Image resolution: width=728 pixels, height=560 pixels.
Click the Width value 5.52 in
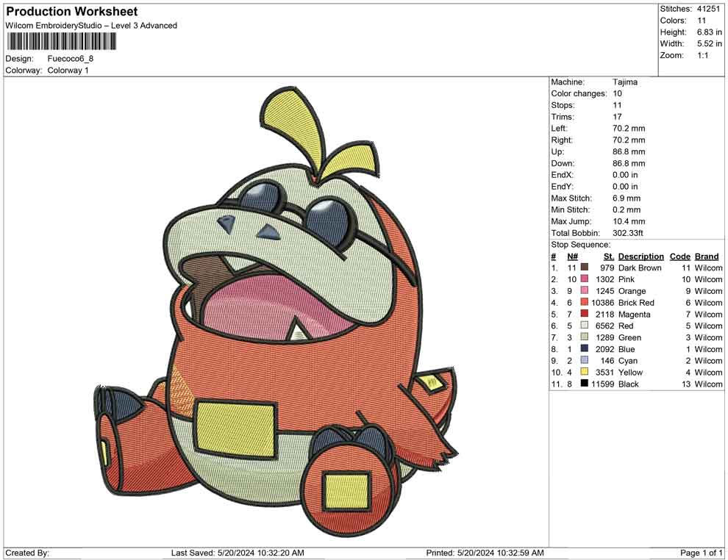(x=710, y=43)
